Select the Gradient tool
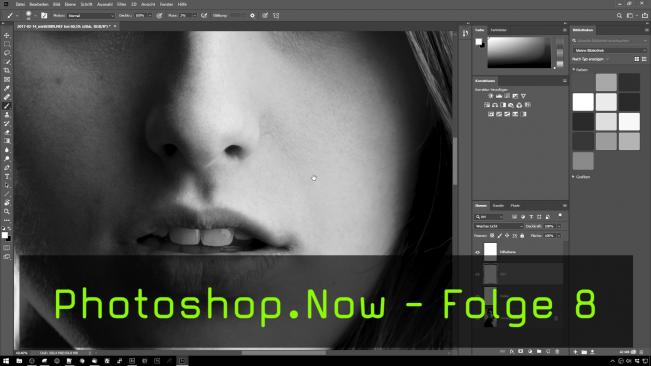Screen dimensions: 651x366 (7, 141)
